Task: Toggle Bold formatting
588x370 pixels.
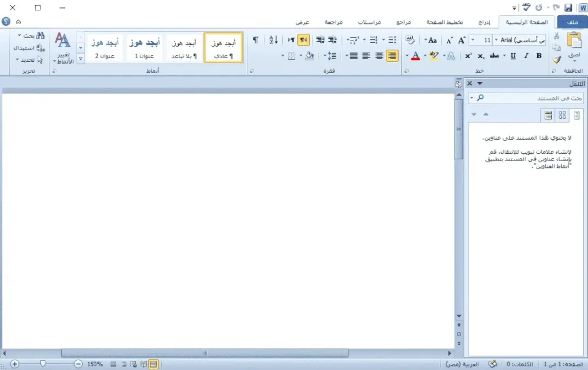Action: click(538, 56)
